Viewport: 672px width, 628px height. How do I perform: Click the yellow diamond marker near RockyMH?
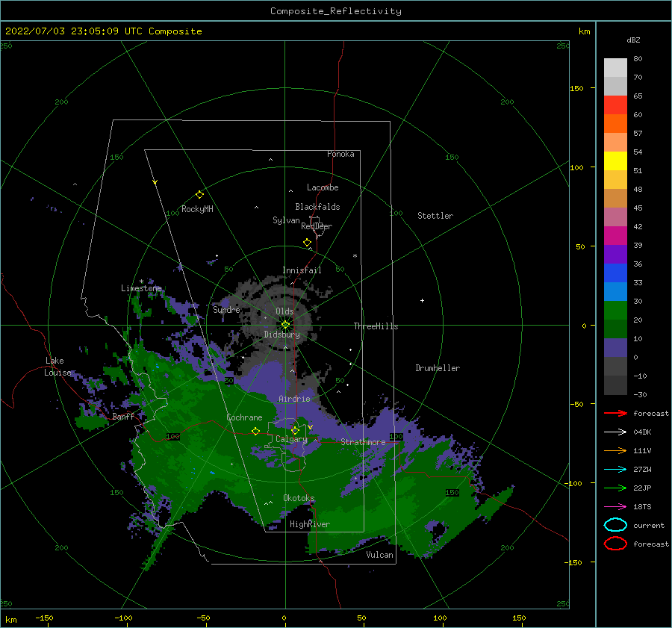click(x=199, y=195)
